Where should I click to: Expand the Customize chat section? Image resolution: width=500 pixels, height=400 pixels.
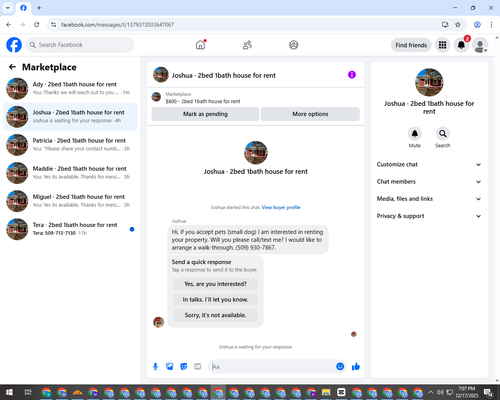[429, 164]
